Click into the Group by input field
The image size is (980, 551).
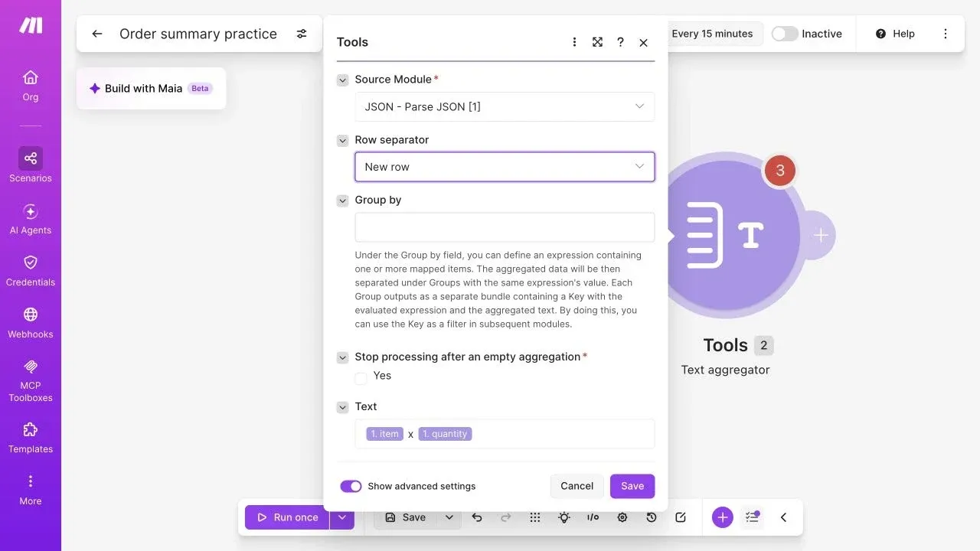click(505, 227)
